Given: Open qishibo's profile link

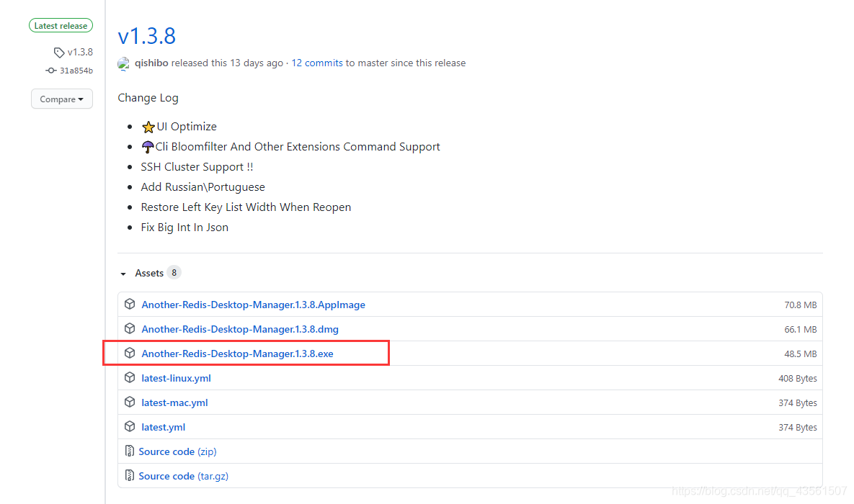Looking at the screenshot, I should (x=151, y=63).
